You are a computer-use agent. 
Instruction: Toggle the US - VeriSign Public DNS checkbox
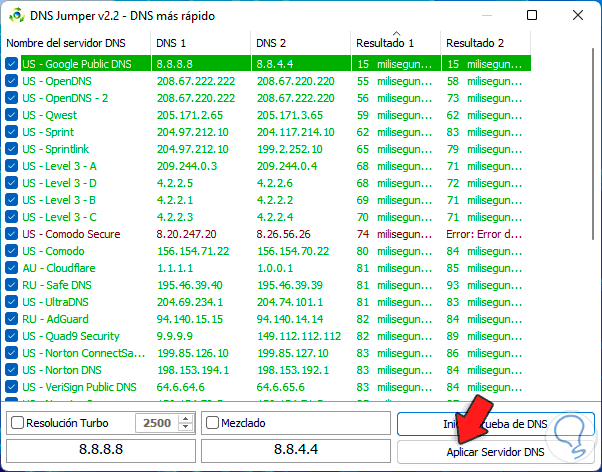tap(12, 387)
